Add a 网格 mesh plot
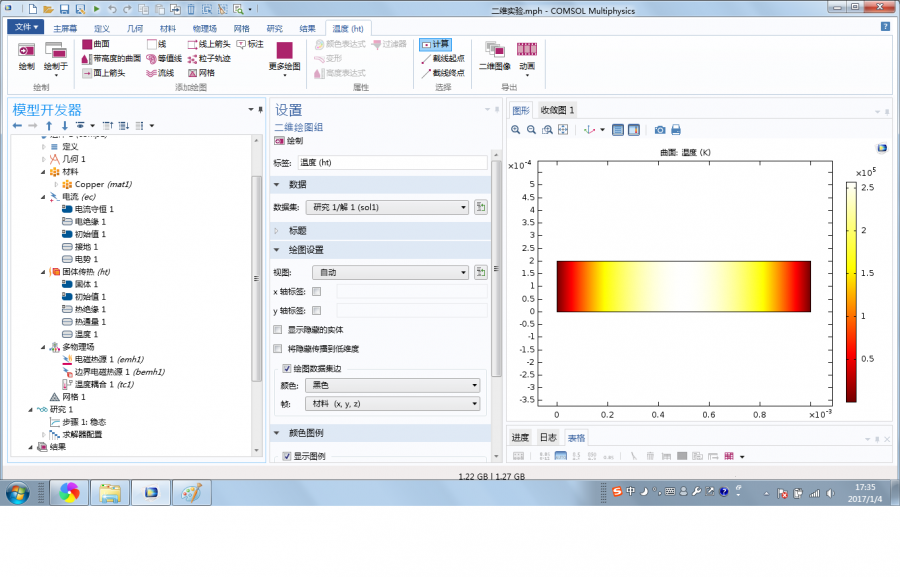The image size is (900, 577). pos(201,73)
